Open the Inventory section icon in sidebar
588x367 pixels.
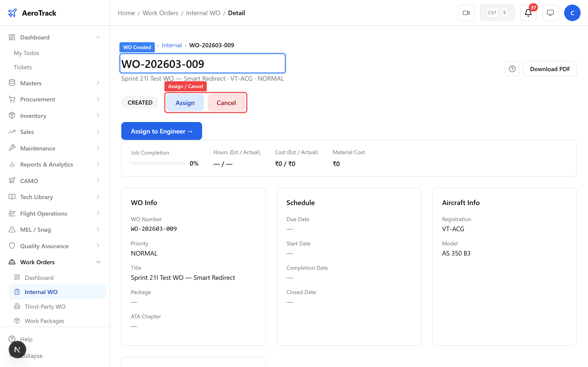[x=12, y=116]
